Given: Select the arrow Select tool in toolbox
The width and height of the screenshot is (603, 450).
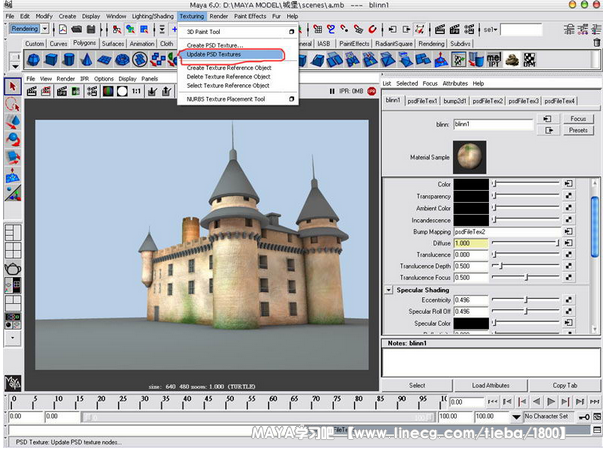Looking at the screenshot, I should pyautogui.click(x=13, y=87).
